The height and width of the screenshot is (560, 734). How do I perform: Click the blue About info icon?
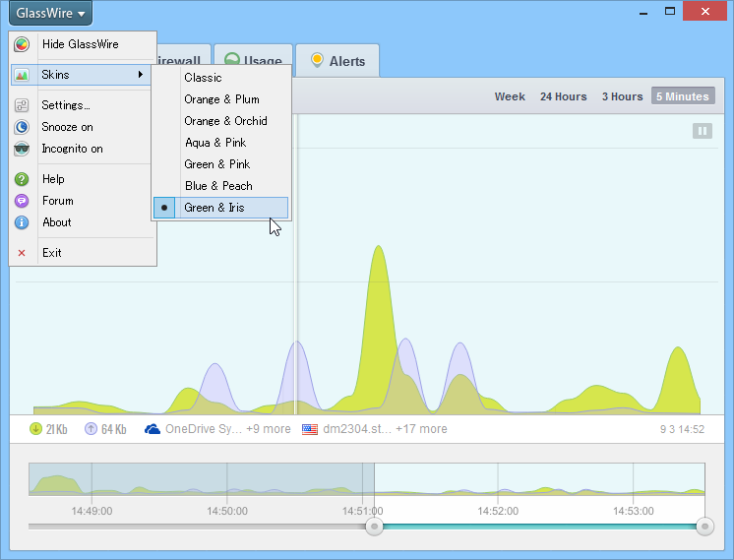point(22,222)
